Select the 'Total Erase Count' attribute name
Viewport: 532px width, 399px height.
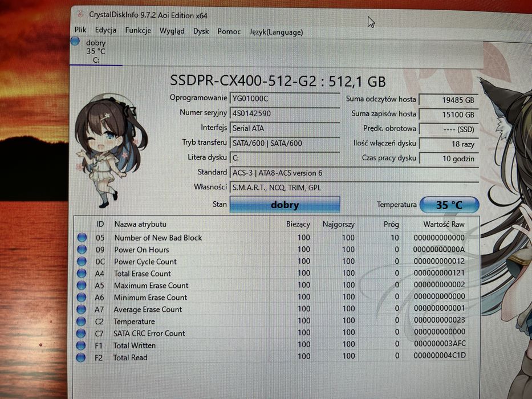(x=142, y=274)
